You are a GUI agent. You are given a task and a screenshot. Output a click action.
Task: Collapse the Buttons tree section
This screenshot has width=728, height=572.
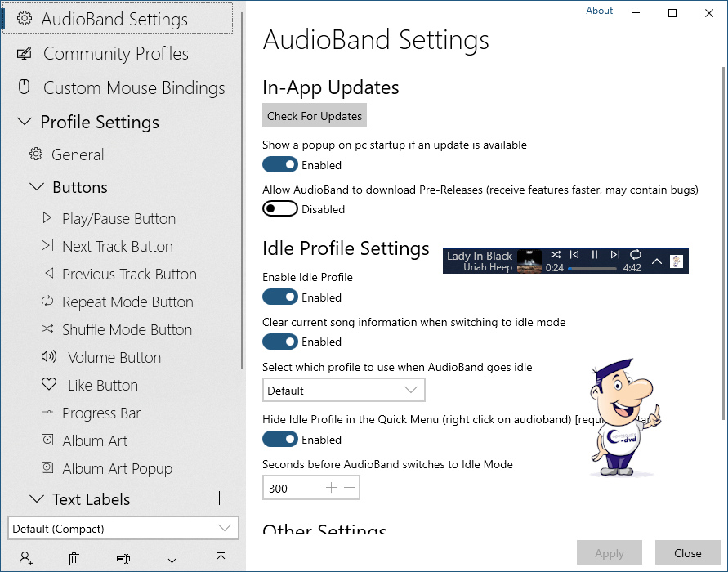tap(36, 187)
